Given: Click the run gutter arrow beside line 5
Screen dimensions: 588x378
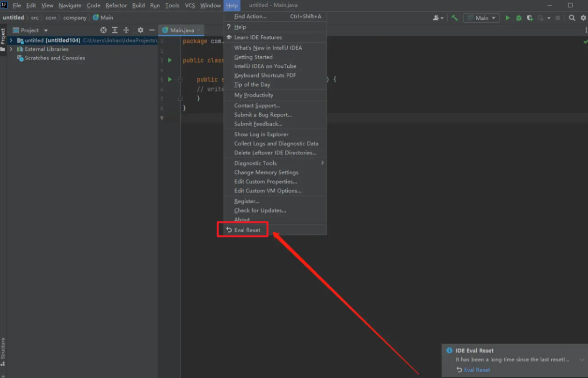Looking at the screenshot, I should click(170, 79).
